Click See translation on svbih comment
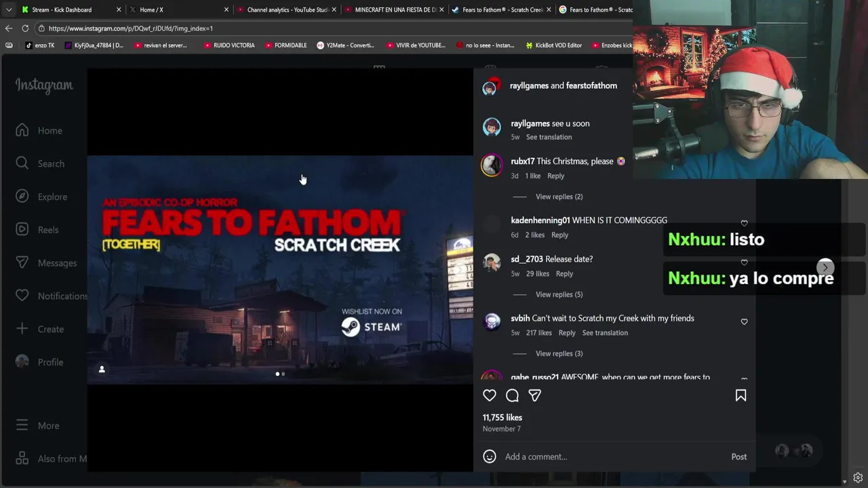 pyautogui.click(x=605, y=333)
